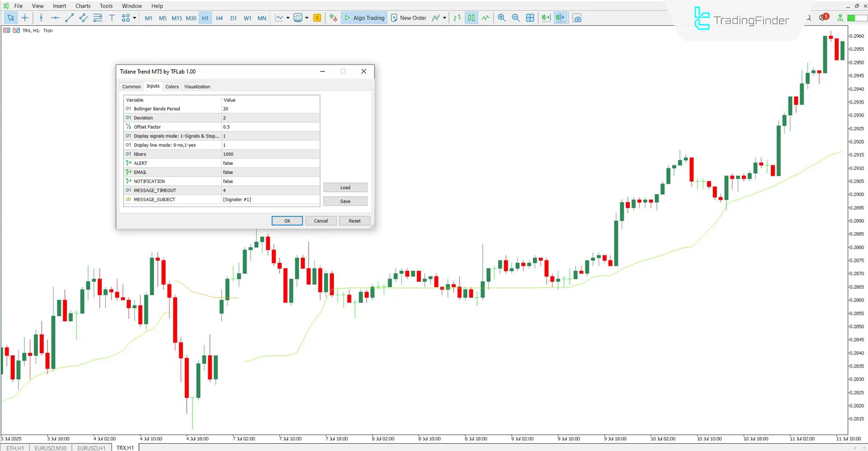Enable Algo Trading
The image size is (868, 451).
point(364,18)
